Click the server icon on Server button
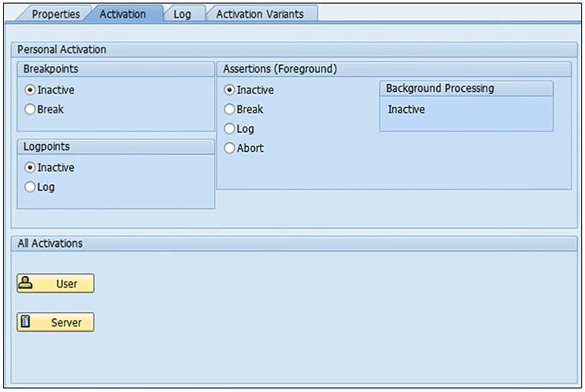 pos(25,322)
